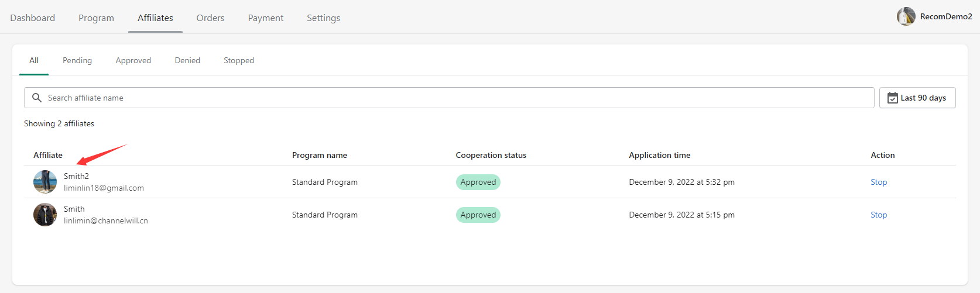Click Smith2's Approved status badge
The height and width of the screenshot is (293, 980).
pos(478,182)
